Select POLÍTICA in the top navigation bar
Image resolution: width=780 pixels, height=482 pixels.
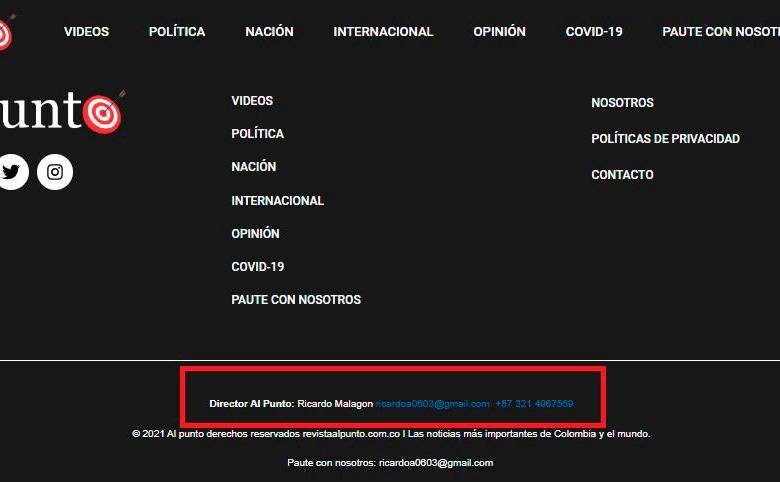[177, 32]
